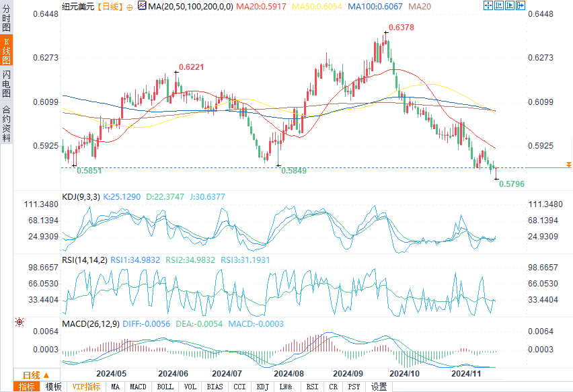The image size is (573, 392).
Task: Click the 2024/10 date marker on timeline
Action: click(x=405, y=374)
